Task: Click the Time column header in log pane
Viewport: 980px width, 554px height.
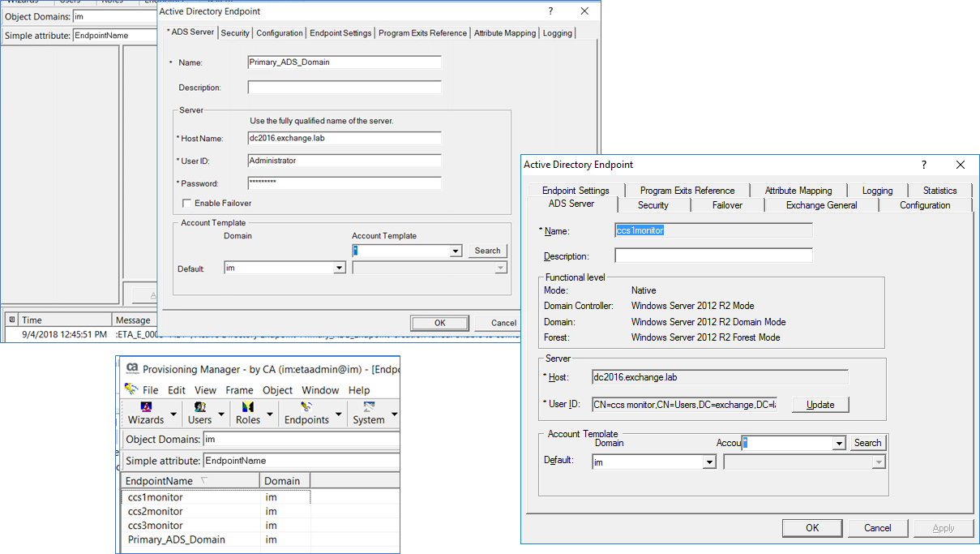Action: (65, 320)
